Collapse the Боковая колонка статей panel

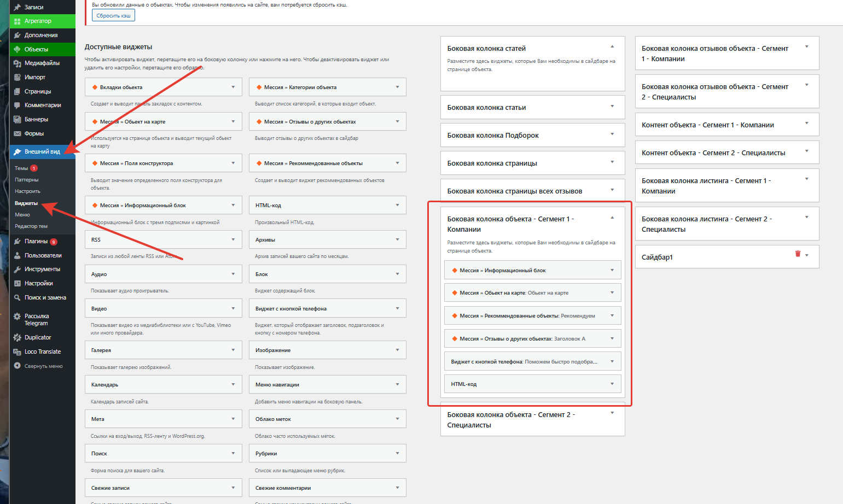(x=612, y=46)
